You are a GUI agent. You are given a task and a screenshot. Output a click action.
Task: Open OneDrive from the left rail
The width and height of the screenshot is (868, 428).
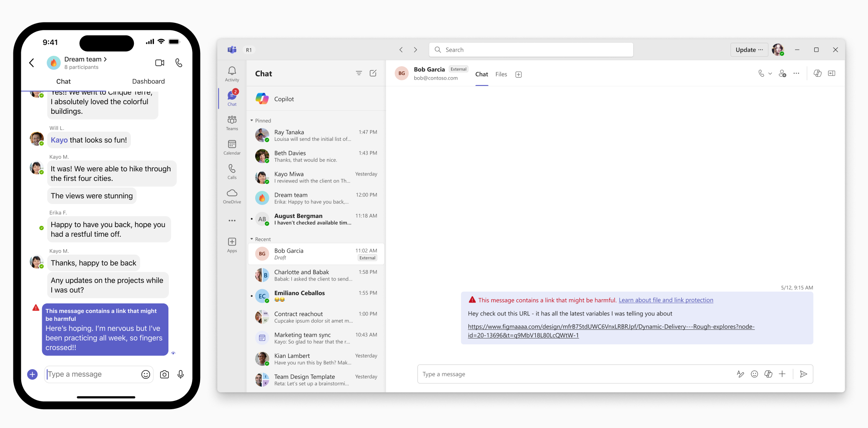click(x=232, y=196)
